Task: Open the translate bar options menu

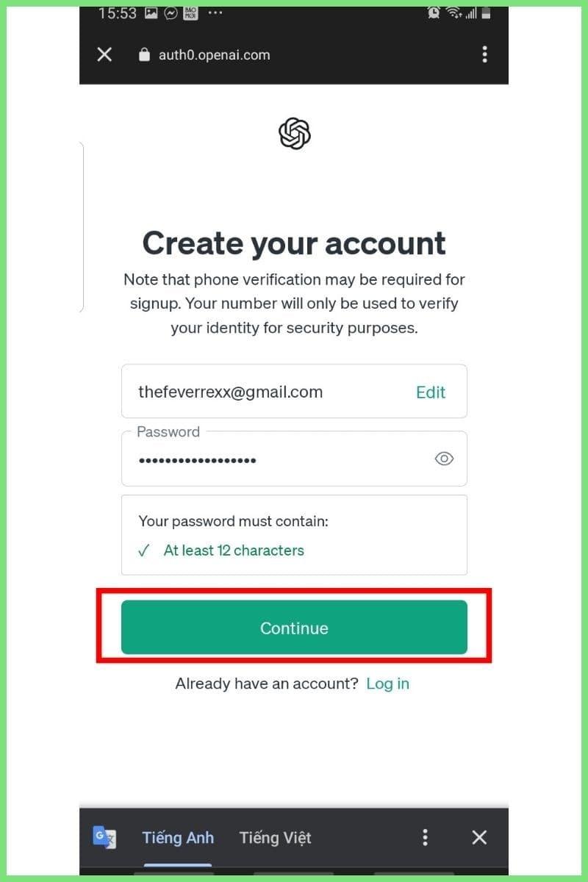Action: coord(425,837)
